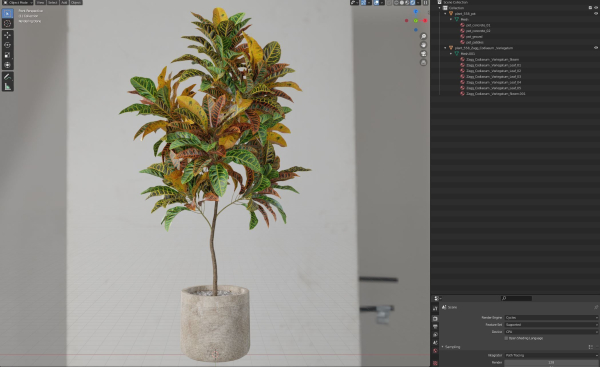Open the Render Engine dropdown
The width and height of the screenshot is (600, 367).
coord(551,318)
